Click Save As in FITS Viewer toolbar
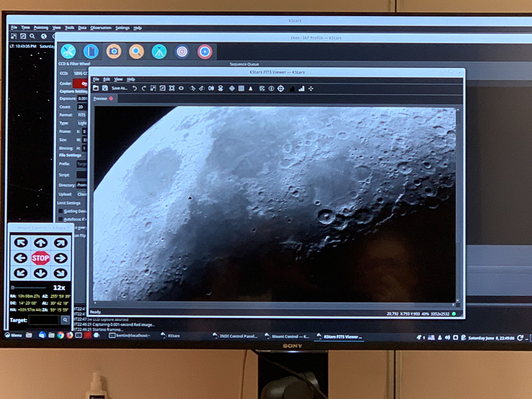Viewport: 532px width, 399px height. [x=120, y=88]
